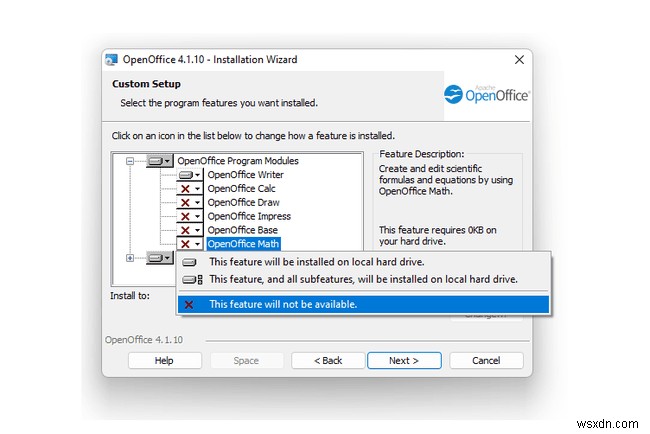Select the highlighted OpenOffice Math tree row
This screenshot has height=434, width=650.
pyautogui.click(x=243, y=244)
